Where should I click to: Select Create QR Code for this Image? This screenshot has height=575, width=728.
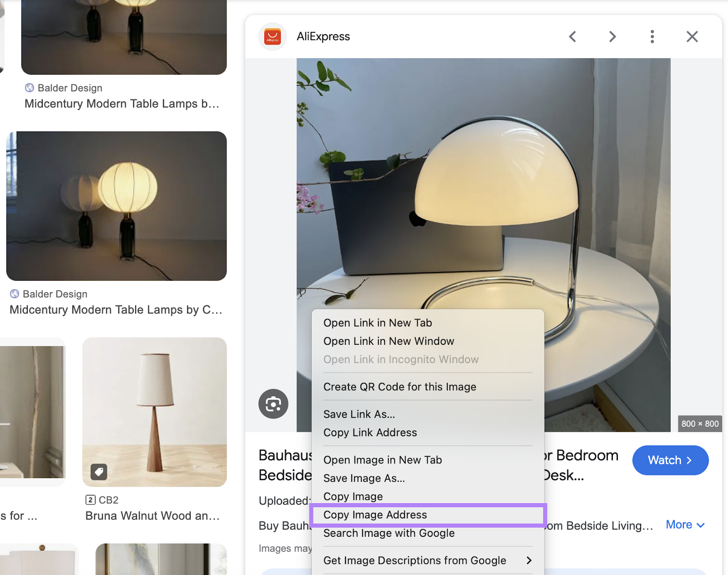pos(428,387)
